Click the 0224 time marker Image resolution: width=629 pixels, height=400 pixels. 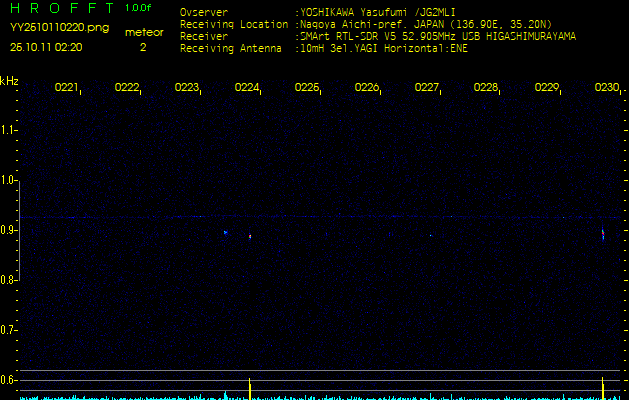coord(247,87)
